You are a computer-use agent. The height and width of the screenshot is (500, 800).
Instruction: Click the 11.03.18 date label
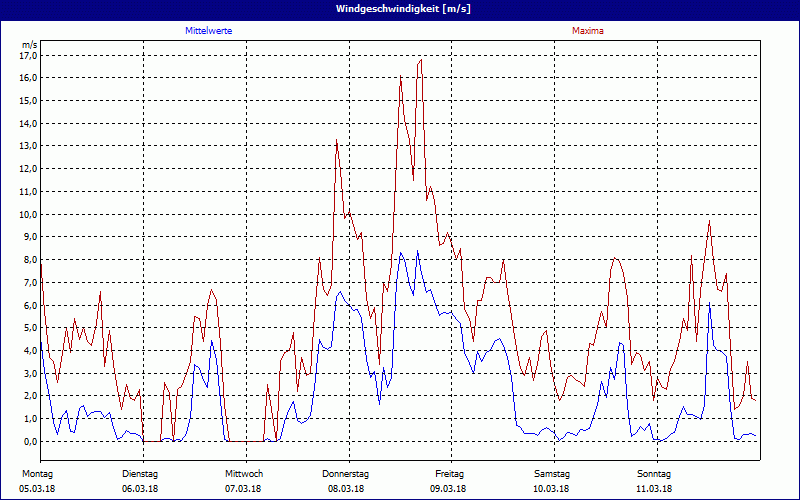pyautogui.click(x=654, y=489)
